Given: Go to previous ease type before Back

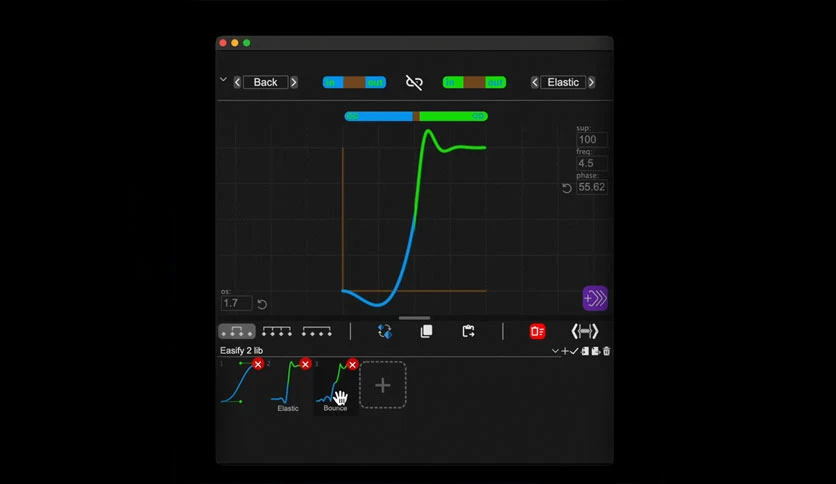Looking at the screenshot, I should pos(237,82).
